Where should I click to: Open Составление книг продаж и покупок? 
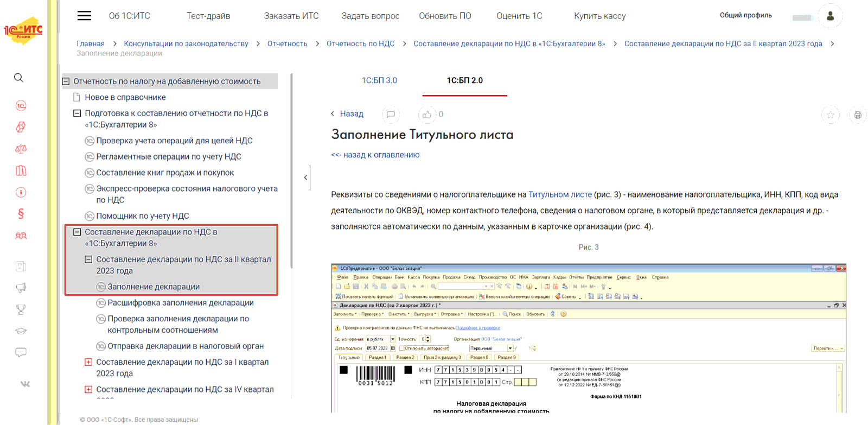(x=165, y=173)
